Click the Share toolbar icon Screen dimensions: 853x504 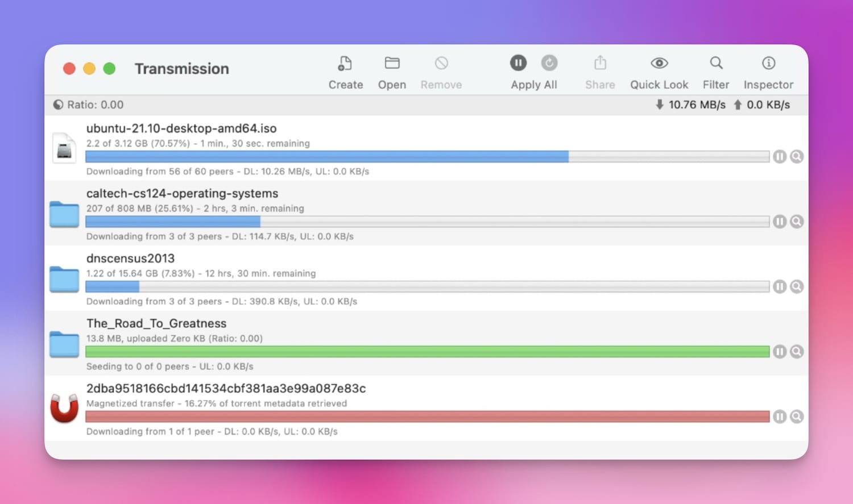coord(600,63)
